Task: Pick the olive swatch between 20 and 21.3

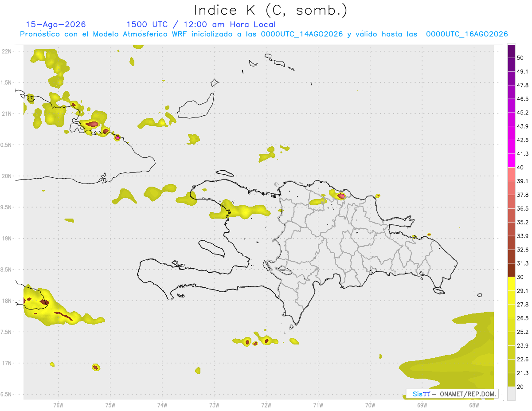Action: pyautogui.click(x=511, y=380)
